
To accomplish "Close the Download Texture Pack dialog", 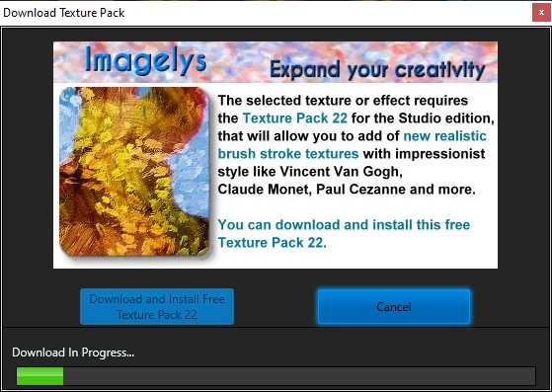I will point(541,13).
